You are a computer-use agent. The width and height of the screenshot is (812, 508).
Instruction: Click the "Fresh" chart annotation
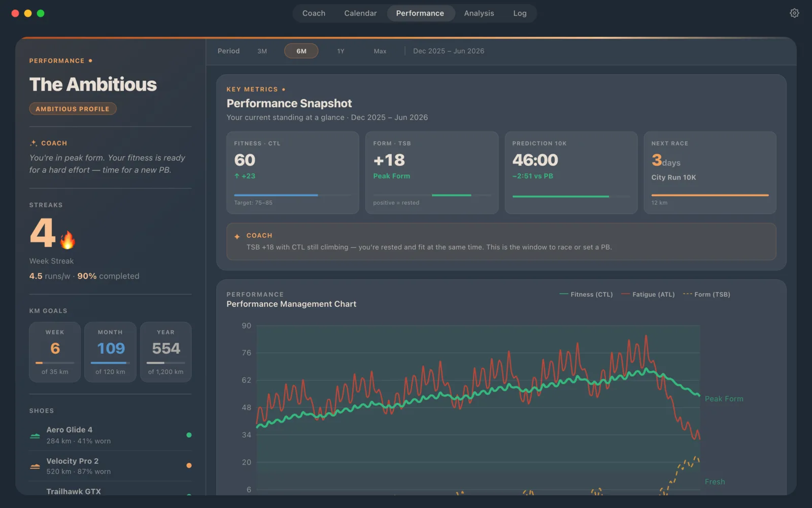coord(715,482)
